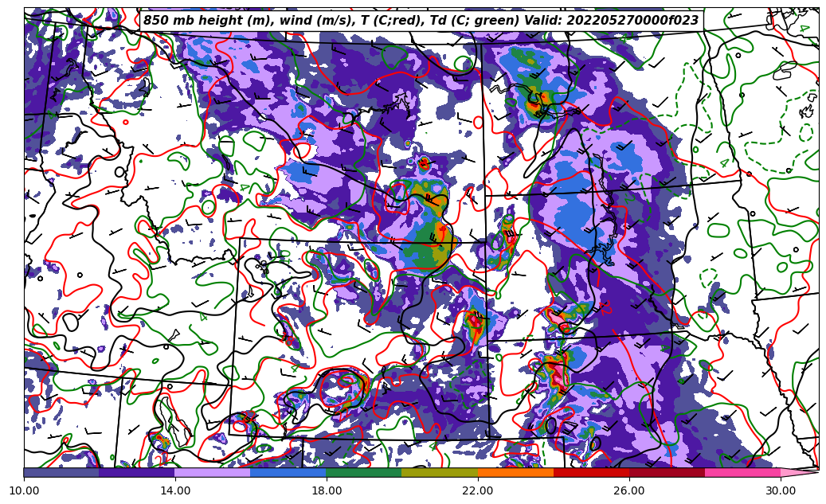Viewport: 826px width, 504px height.
Task: Choose the orange 22–24 colorbar segment
Action: (x=515, y=472)
